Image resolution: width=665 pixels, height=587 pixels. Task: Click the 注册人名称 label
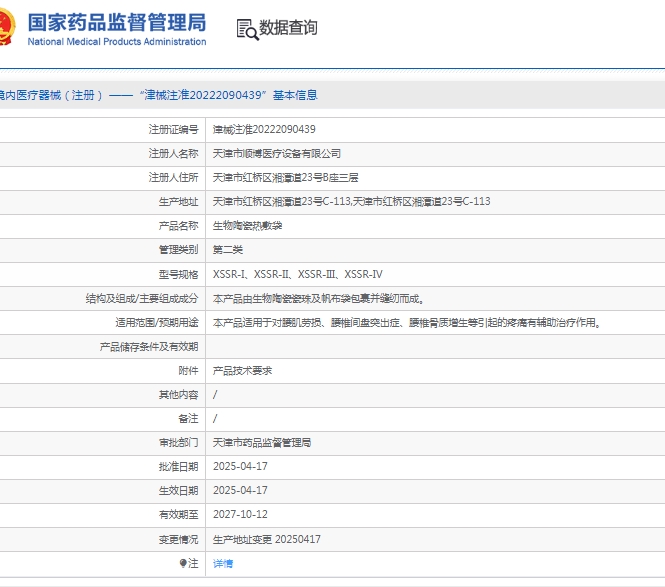coord(173,154)
